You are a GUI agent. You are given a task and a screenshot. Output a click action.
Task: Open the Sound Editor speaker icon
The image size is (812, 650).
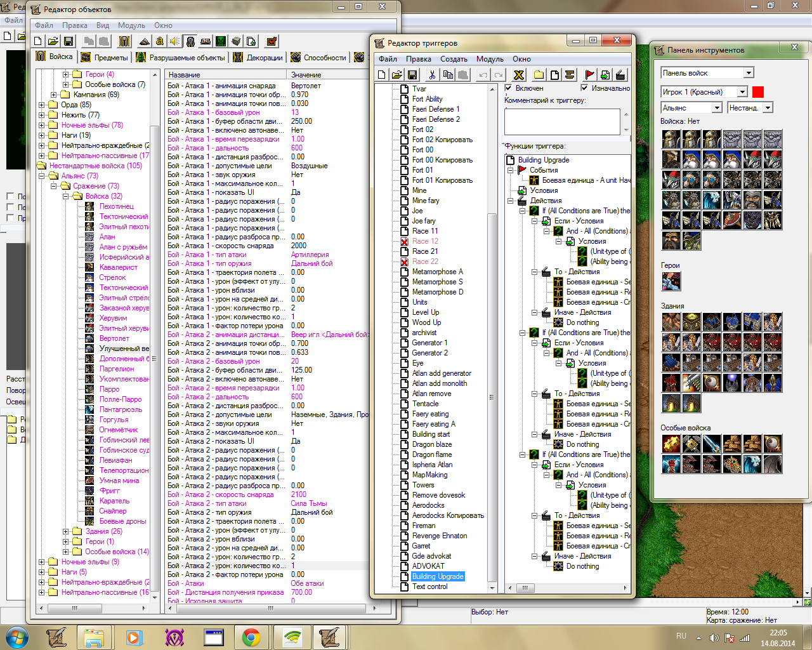pos(174,41)
